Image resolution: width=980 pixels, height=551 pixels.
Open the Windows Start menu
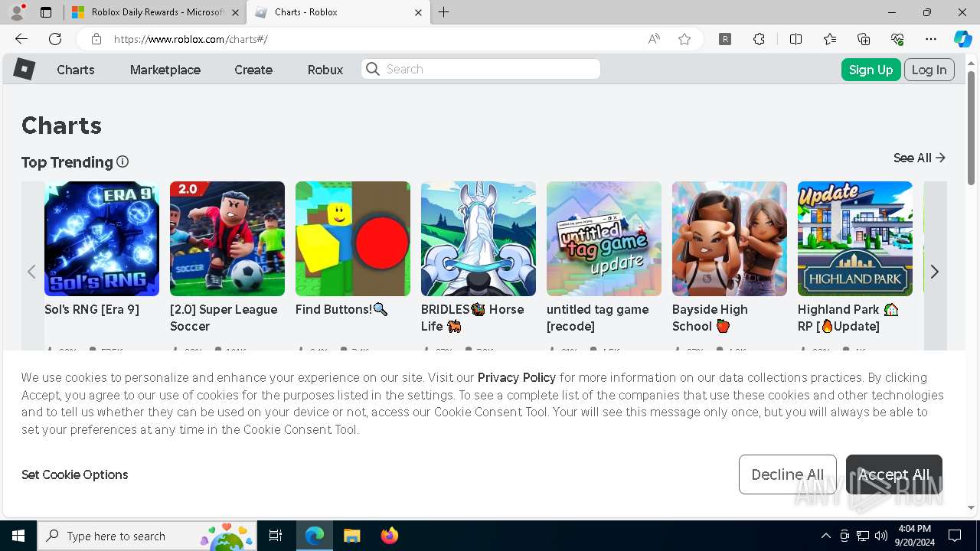(x=18, y=536)
